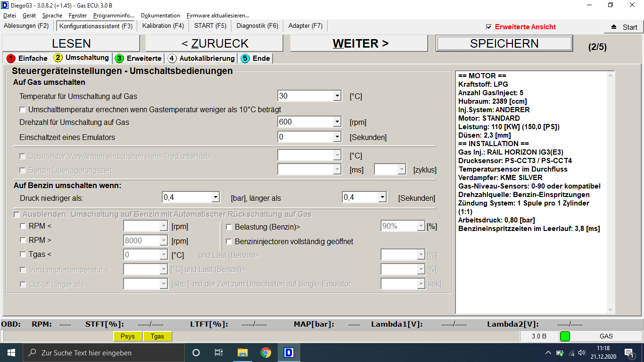Expand the länger als Sekunden dropdown
This screenshot has height=362, width=644.
pos(382,197)
